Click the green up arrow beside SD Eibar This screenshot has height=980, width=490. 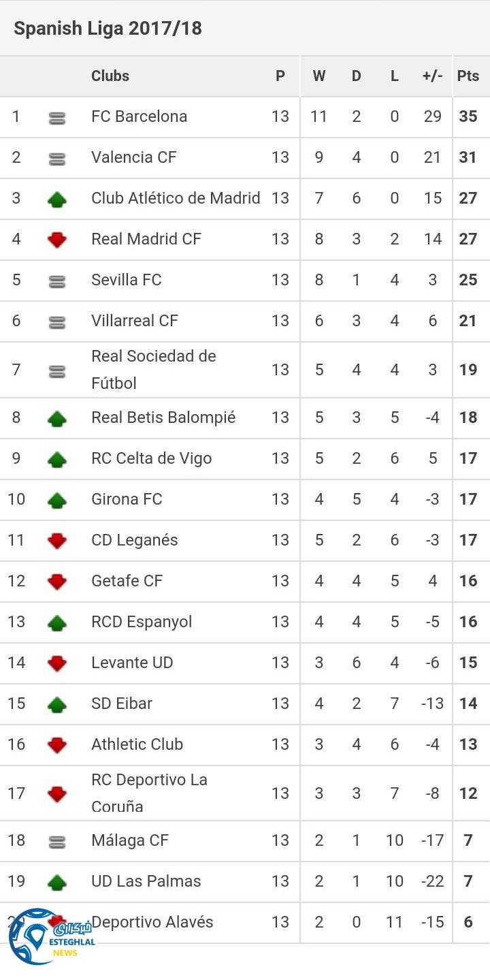click(57, 705)
